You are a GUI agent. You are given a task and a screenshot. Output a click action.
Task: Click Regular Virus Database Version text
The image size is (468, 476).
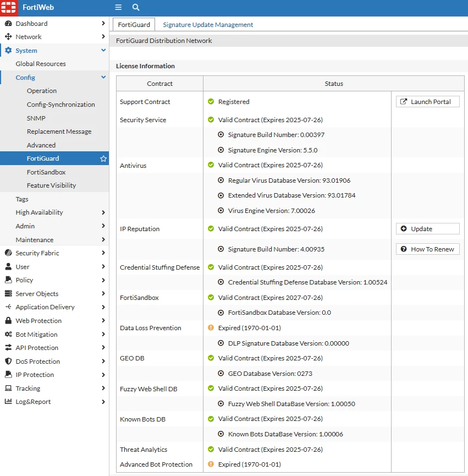coord(289,180)
